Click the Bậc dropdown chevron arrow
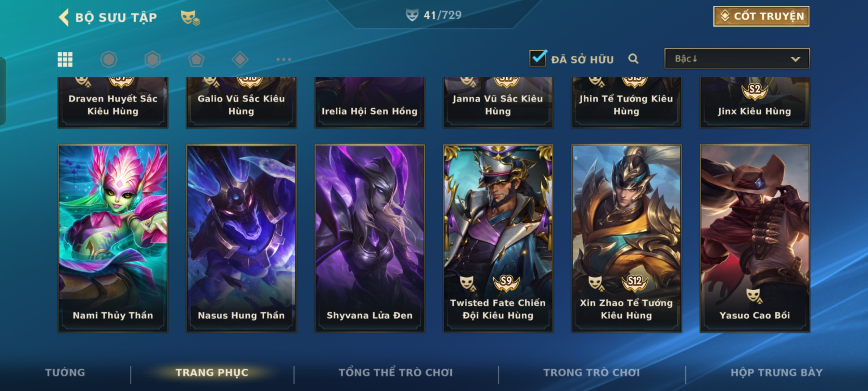The width and height of the screenshot is (868, 391). 796,59
